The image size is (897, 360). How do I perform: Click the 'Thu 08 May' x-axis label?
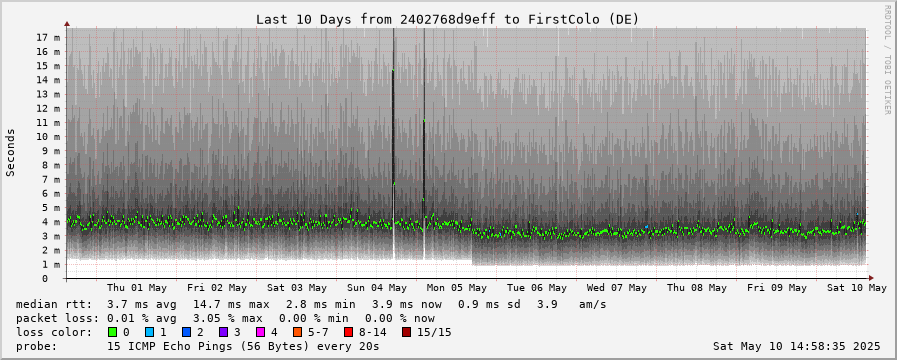pos(697,288)
